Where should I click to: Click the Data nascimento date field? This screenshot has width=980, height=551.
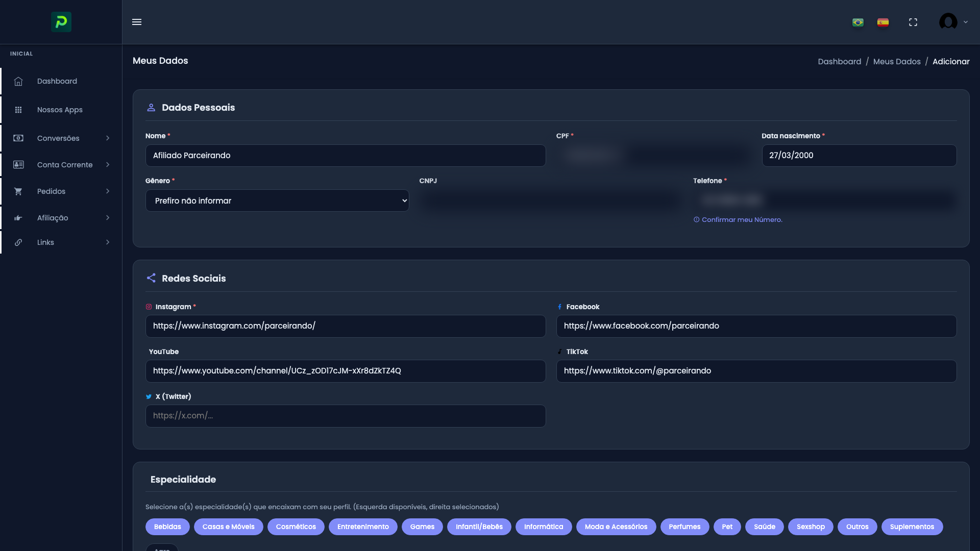(x=859, y=156)
